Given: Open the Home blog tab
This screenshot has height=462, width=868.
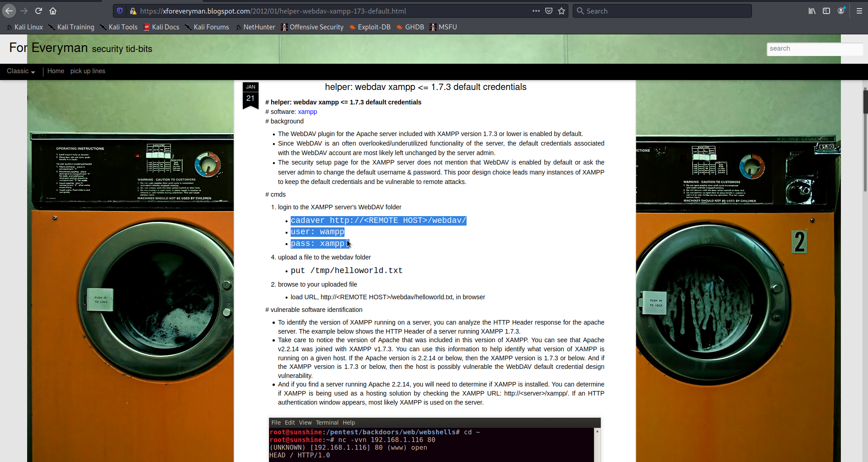Looking at the screenshot, I should (56, 71).
